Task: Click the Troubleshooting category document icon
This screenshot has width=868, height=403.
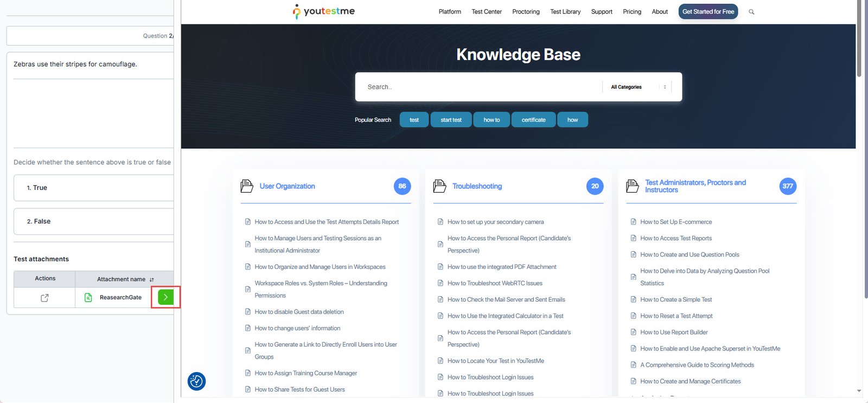Action: (x=439, y=186)
